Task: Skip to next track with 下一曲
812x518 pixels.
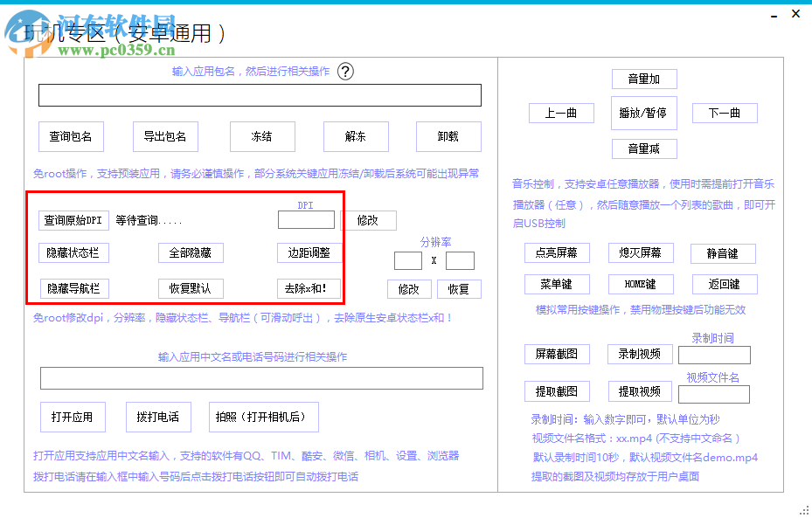Action: (x=725, y=114)
